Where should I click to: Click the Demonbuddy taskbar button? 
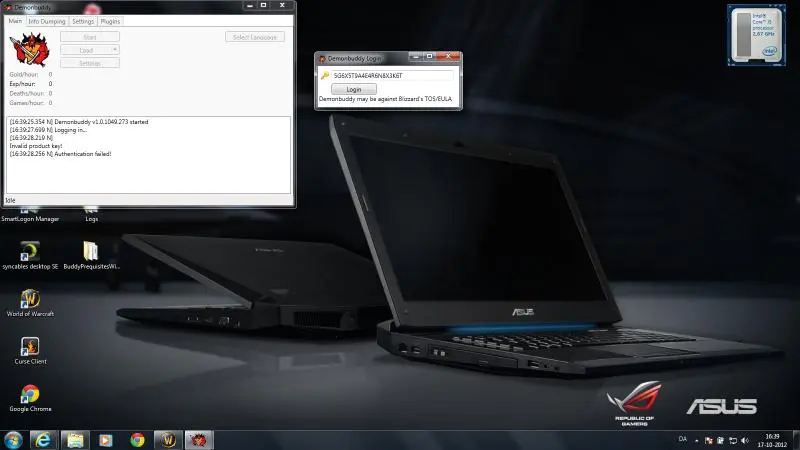click(199, 440)
